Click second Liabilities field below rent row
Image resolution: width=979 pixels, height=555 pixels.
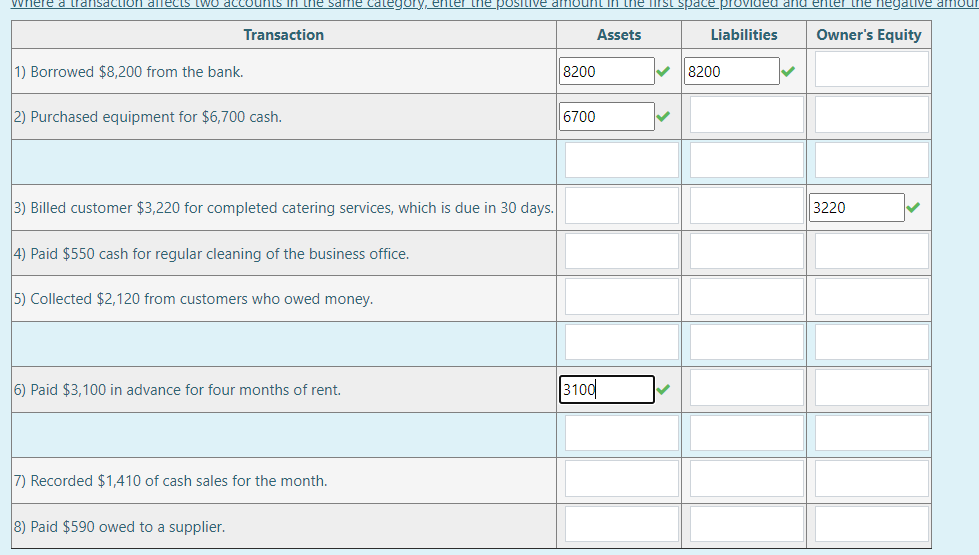click(x=746, y=433)
